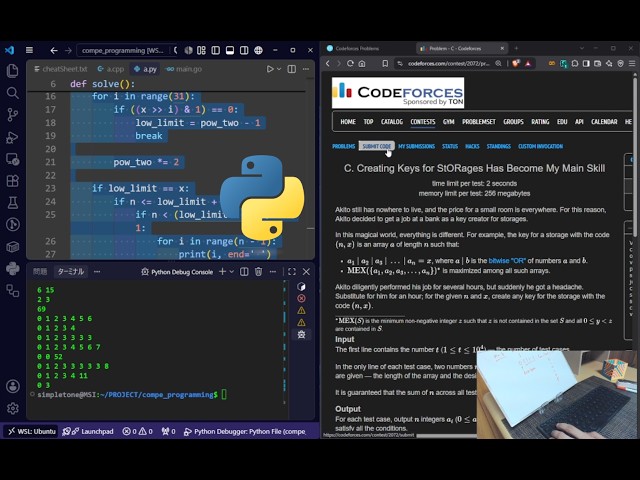Open the Testing flask view
The image size is (640, 480).
(x=13, y=202)
